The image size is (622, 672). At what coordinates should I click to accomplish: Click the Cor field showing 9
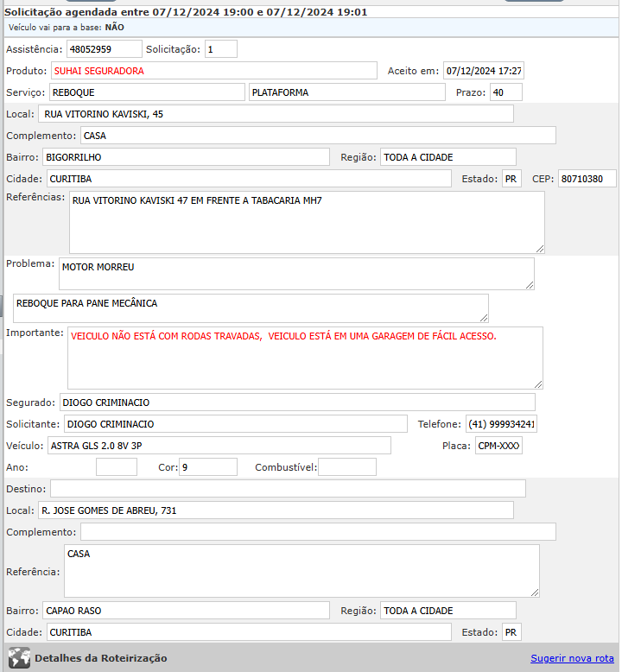point(208,467)
